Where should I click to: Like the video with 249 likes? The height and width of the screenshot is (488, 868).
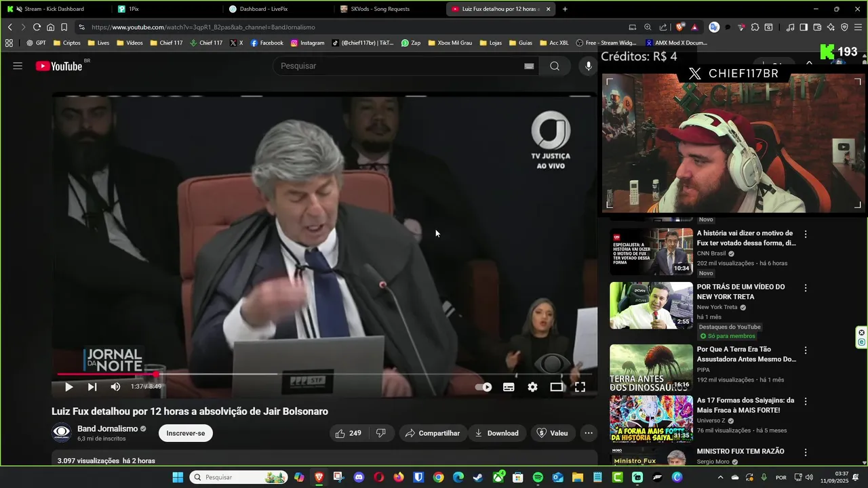click(349, 433)
